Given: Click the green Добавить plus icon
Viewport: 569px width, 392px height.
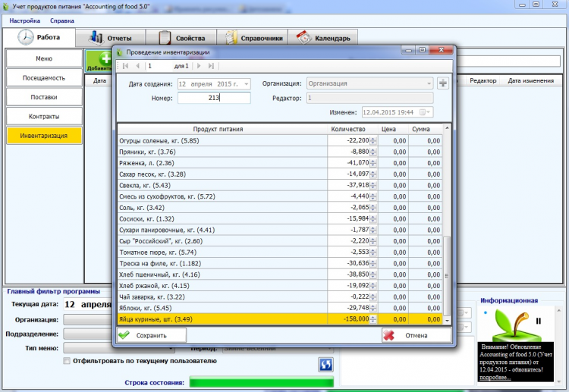Looking at the screenshot, I should (x=105, y=58).
